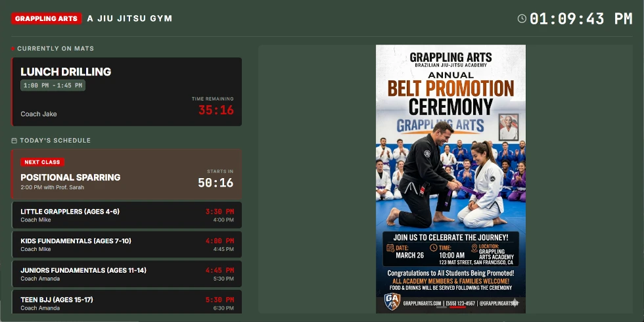Click the GRAPPLING ARTS red logo badge
This screenshot has height=322, width=644.
point(47,18)
